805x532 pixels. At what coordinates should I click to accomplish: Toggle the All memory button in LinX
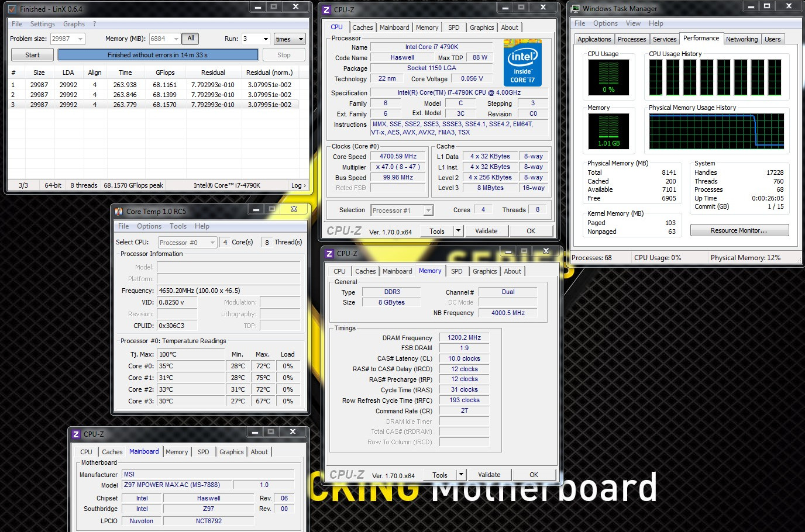(190, 39)
